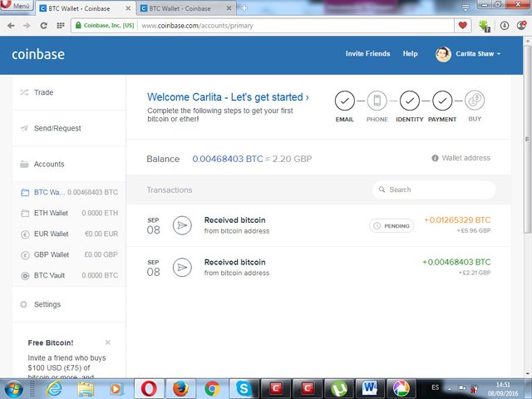
Task: Open Picasa from the taskbar
Action: point(401,389)
